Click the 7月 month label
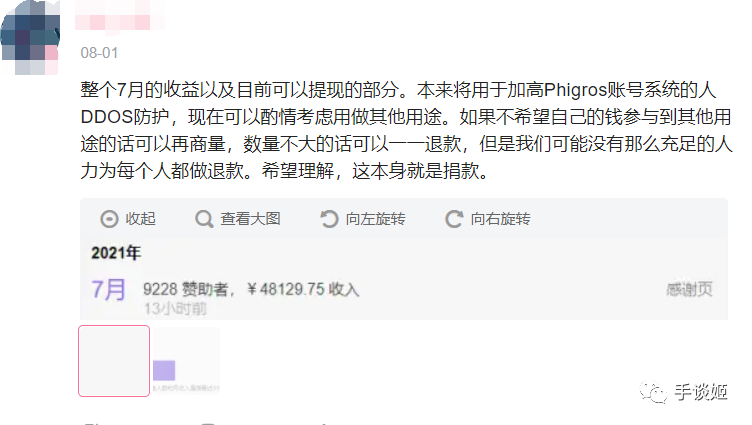752x425 pixels. [109, 290]
